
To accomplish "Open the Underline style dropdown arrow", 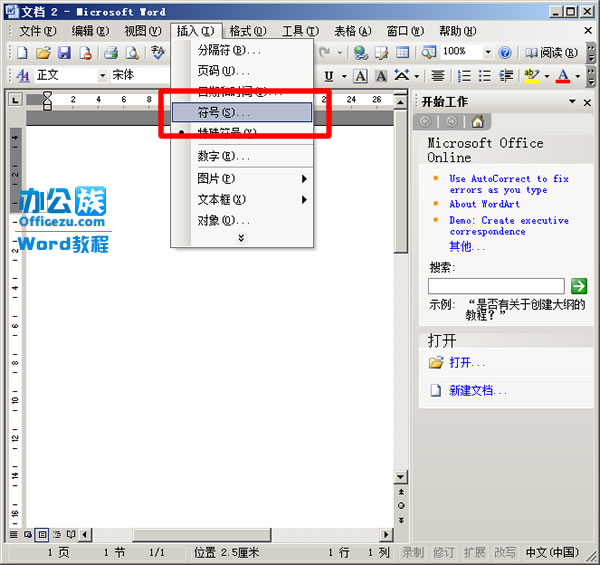I will [344, 76].
